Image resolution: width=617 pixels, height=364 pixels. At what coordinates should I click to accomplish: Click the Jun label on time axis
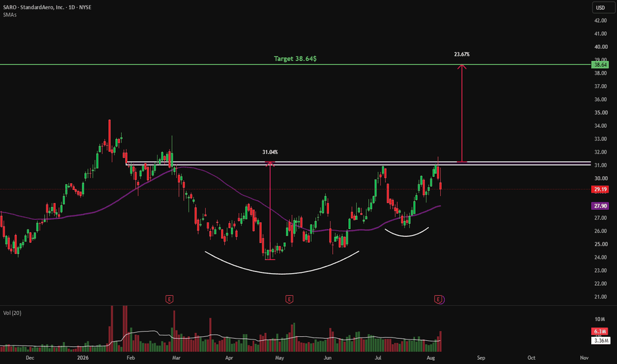tap(328, 357)
